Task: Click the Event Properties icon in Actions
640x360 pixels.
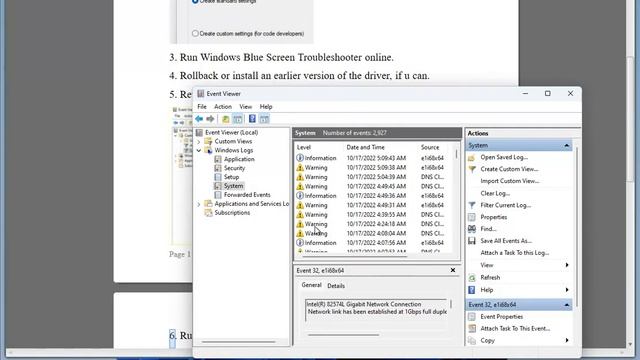Action: [472, 317]
